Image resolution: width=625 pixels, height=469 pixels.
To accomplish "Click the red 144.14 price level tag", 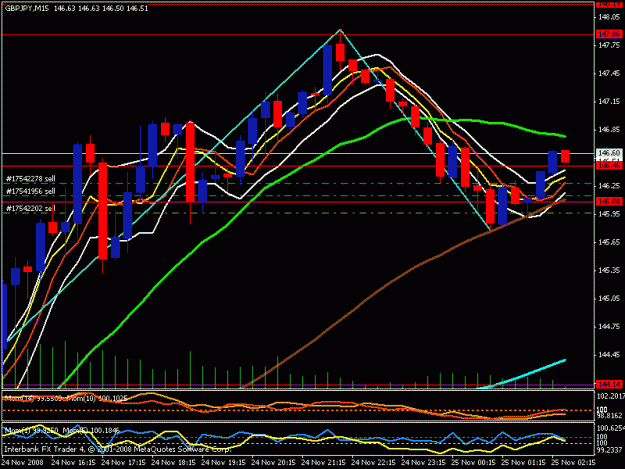I will point(609,384).
